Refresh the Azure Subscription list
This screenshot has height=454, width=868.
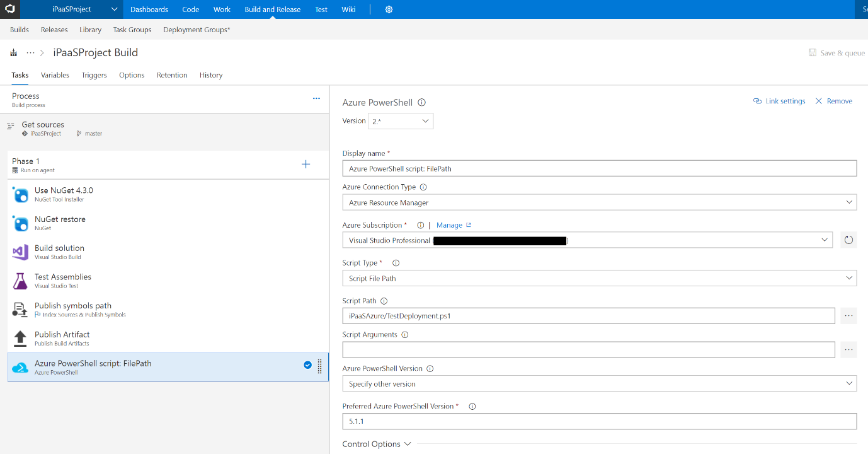tap(848, 240)
